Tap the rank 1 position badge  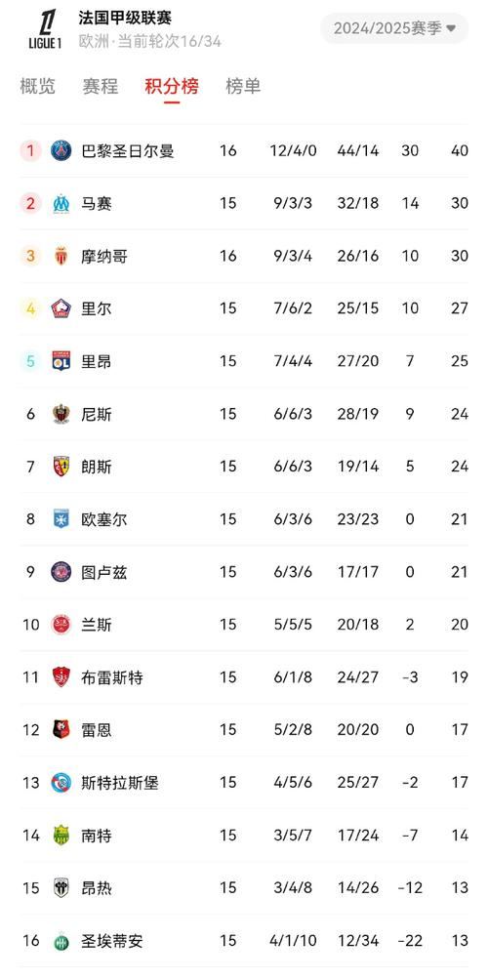pos(30,150)
